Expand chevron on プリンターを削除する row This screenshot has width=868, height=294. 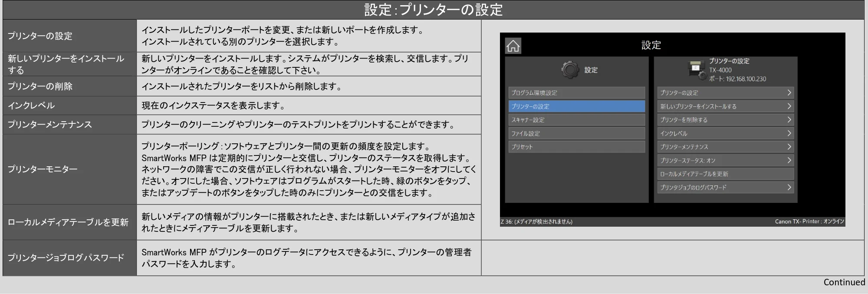(x=789, y=120)
